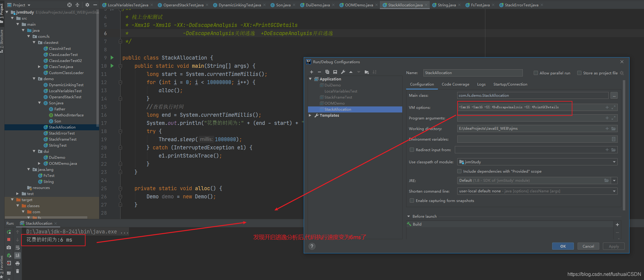Viewport: 644px width, 280px height.
Task: Check Include dependencies with Provided scope
Action: [459, 171]
